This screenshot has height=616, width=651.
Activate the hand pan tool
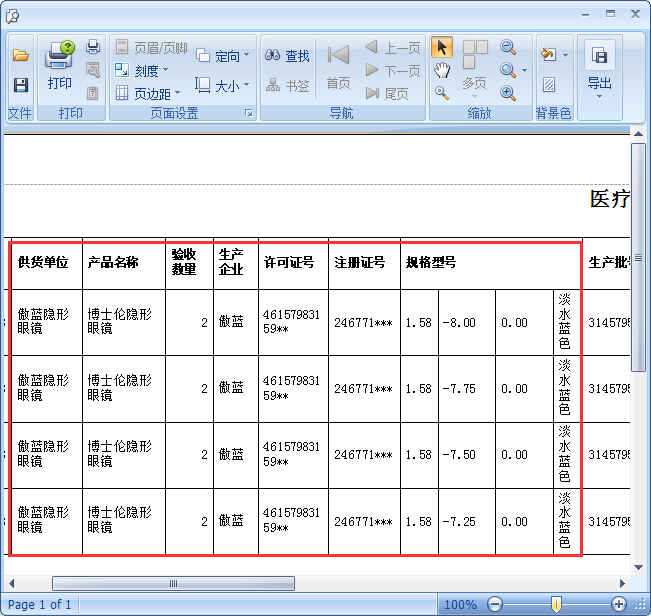point(441,70)
